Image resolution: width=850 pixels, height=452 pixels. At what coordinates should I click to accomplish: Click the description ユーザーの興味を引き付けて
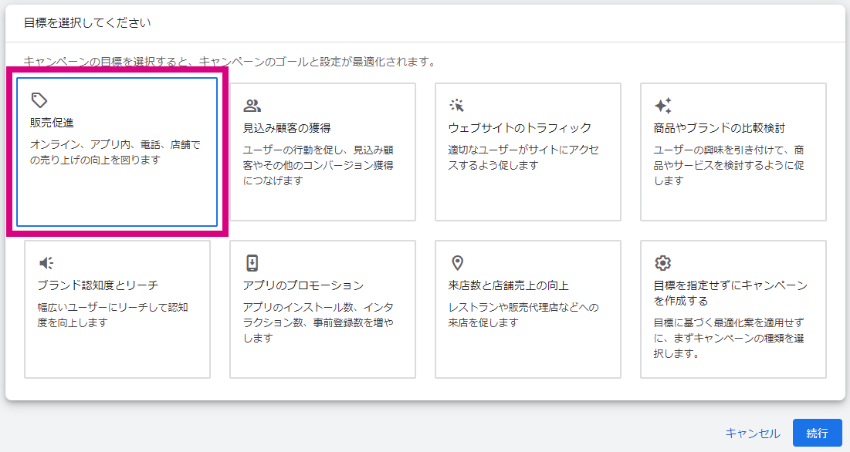729,165
